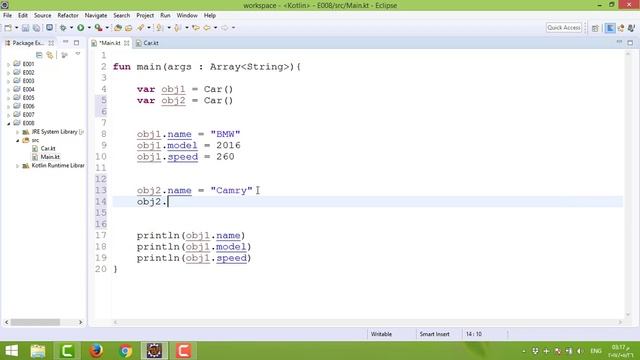Select Main.kt in Package Explorer
Screen dimensions: 640x360
[x=46, y=157]
